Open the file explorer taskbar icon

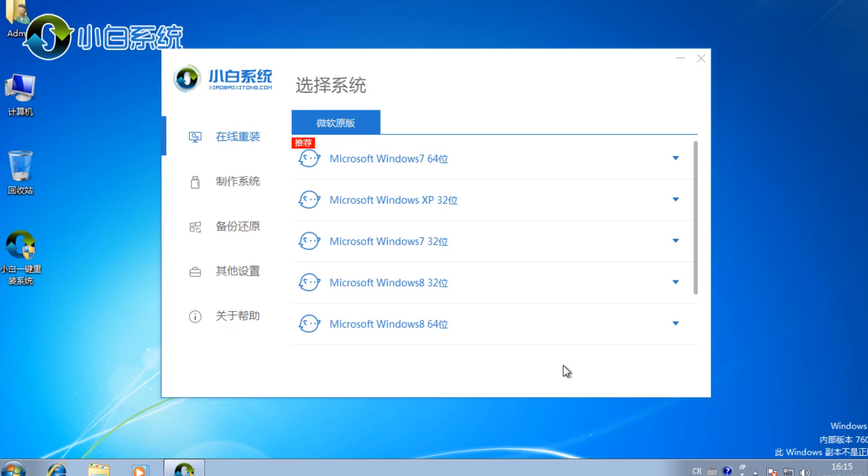(x=99, y=469)
